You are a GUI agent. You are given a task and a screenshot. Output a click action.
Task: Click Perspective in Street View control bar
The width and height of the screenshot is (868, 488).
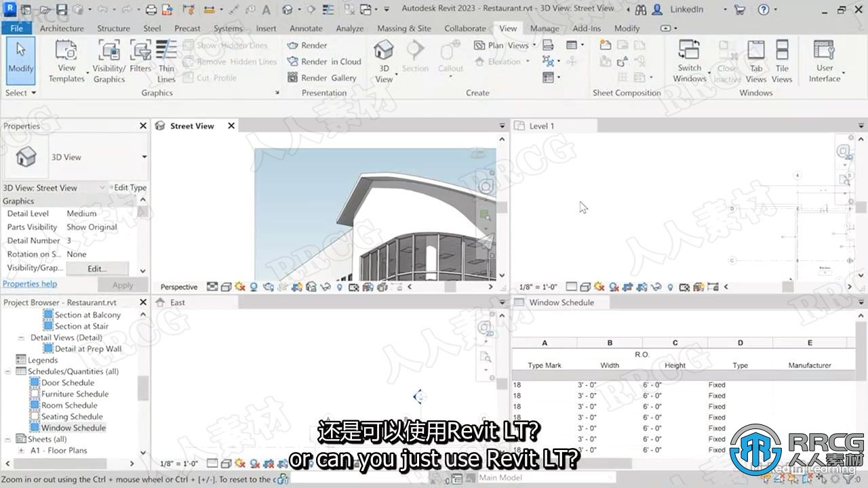coord(179,287)
